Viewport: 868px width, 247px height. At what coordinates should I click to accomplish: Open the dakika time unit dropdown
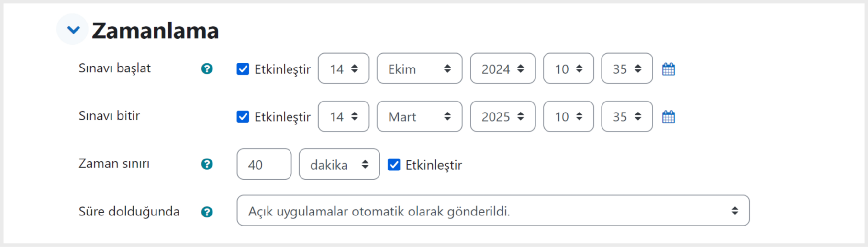(339, 164)
